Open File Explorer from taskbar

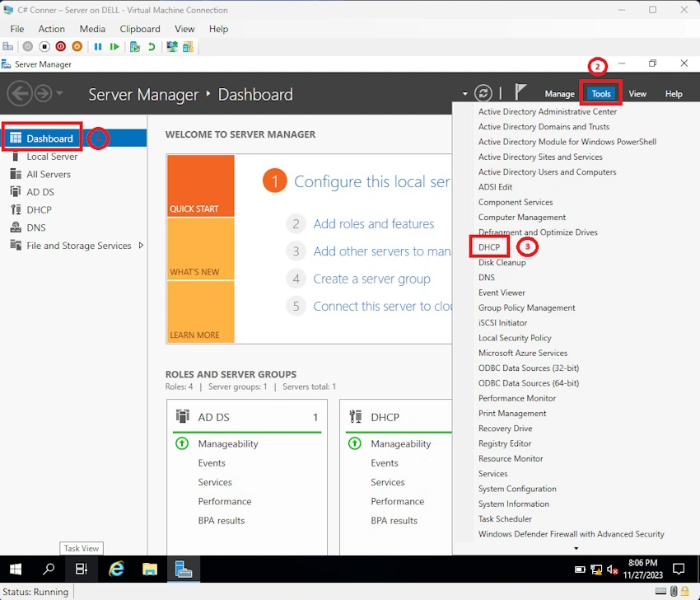tap(150, 569)
